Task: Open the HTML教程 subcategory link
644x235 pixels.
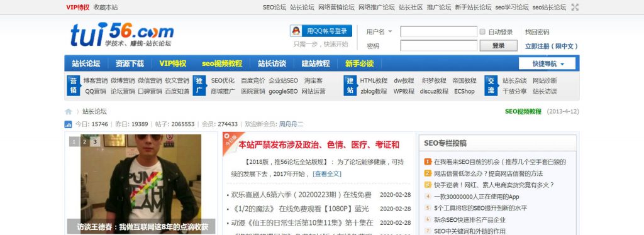Action: pyautogui.click(x=374, y=80)
